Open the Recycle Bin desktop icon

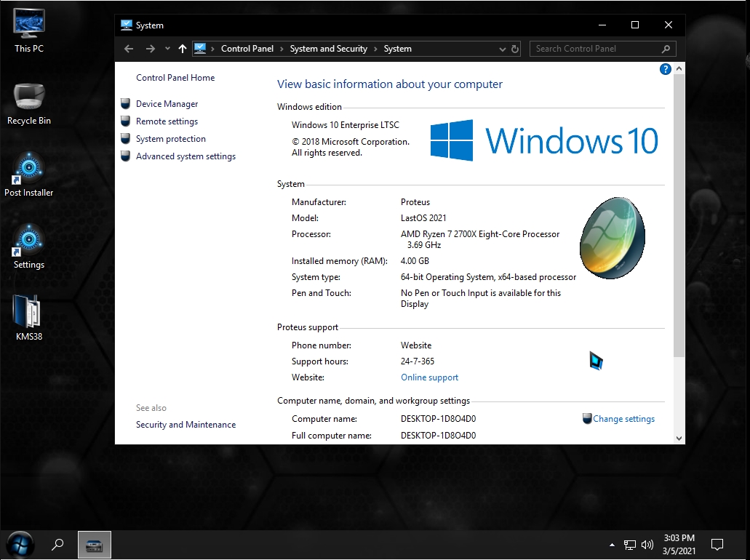click(x=28, y=103)
